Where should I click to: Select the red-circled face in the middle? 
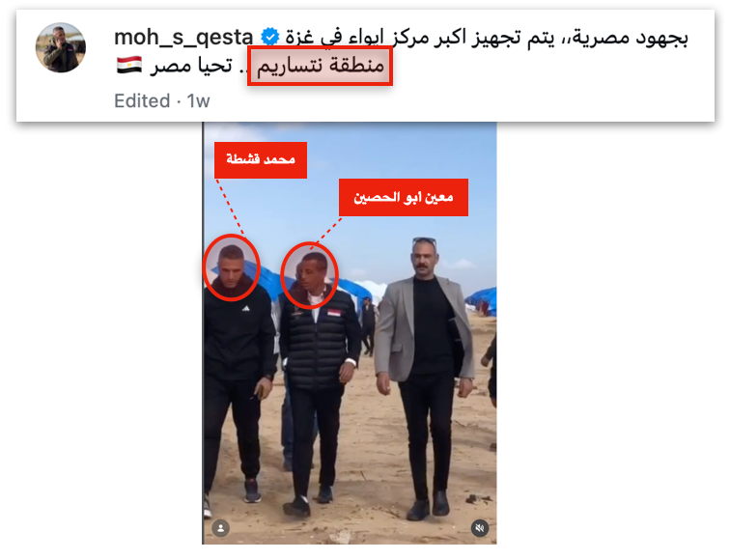pyautogui.click(x=309, y=274)
